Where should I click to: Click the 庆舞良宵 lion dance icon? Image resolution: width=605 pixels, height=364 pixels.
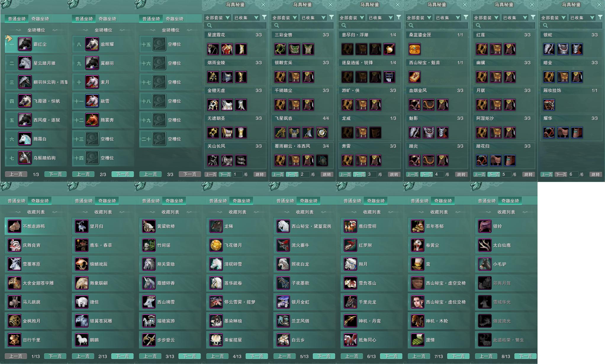click(x=14, y=245)
